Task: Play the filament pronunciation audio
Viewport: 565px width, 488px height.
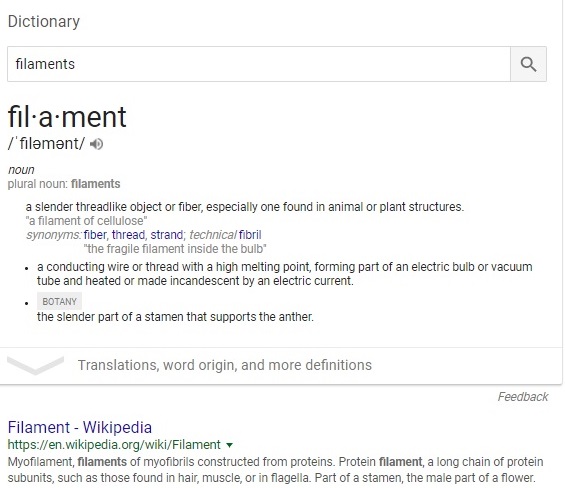Action: click(x=96, y=144)
